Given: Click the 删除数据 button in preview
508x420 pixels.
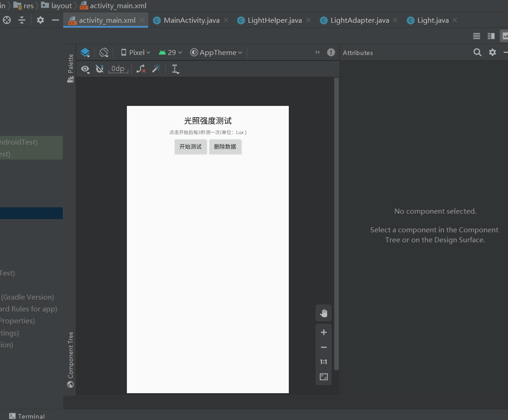Looking at the screenshot, I should [225, 147].
